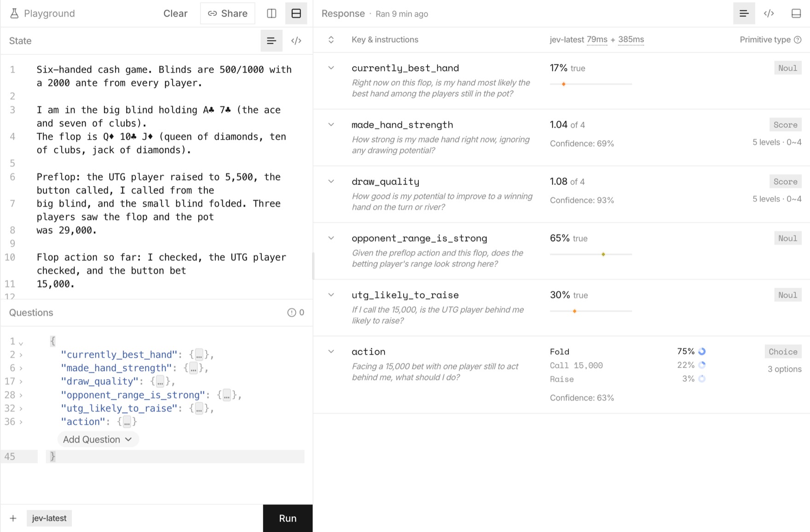The height and width of the screenshot is (532, 810).
Task: Expand the "utg_likely_to_raise" JSON key
Action: coord(21,409)
